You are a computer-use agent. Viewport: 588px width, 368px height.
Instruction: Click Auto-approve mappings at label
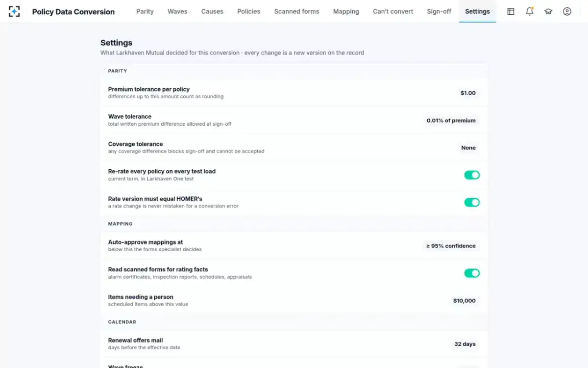(146, 242)
